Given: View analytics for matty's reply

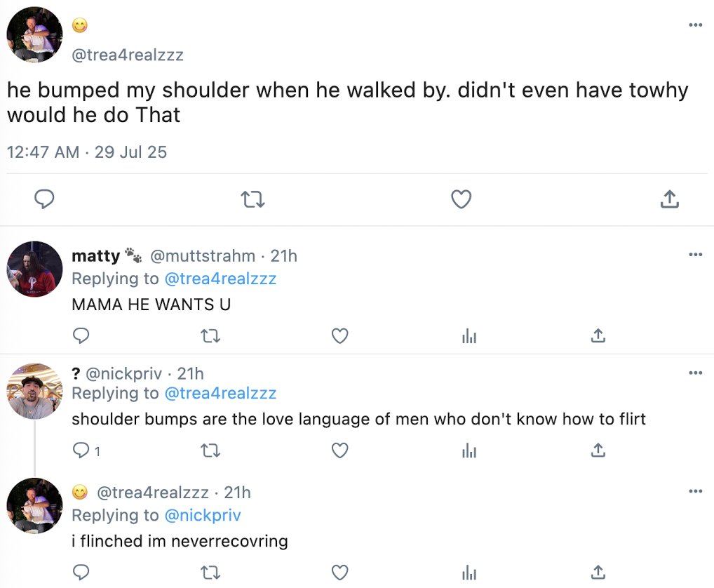Looking at the screenshot, I should pyautogui.click(x=469, y=336).
